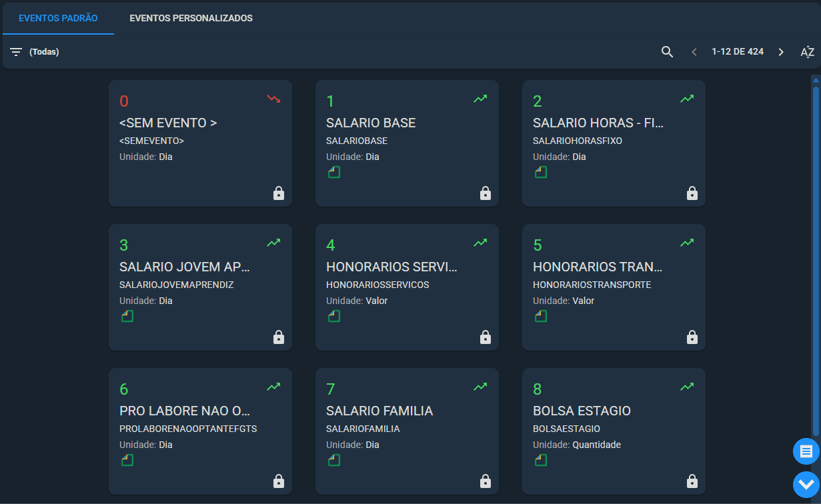Click the code <SEMEVENTO>
Viewport: 821px width, 504px height.
point(151,141)
